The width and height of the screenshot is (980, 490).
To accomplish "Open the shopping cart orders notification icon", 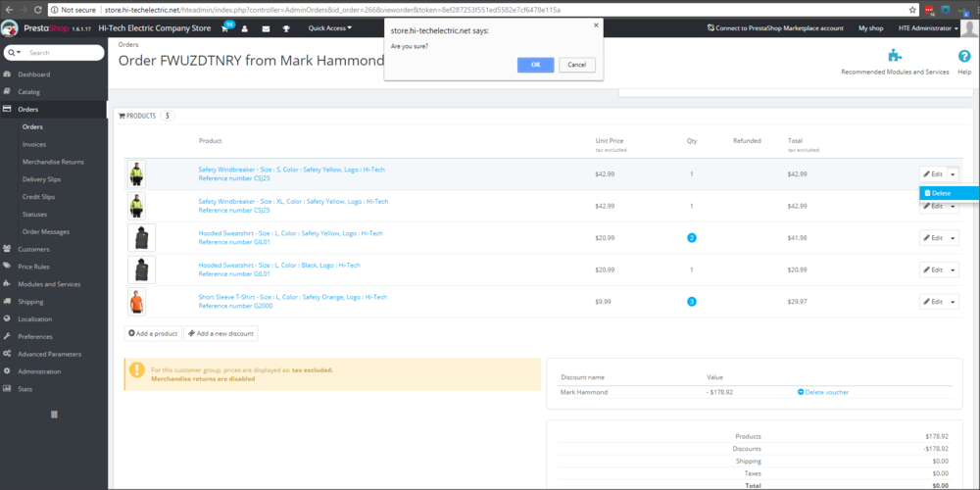I will point(225,28).
